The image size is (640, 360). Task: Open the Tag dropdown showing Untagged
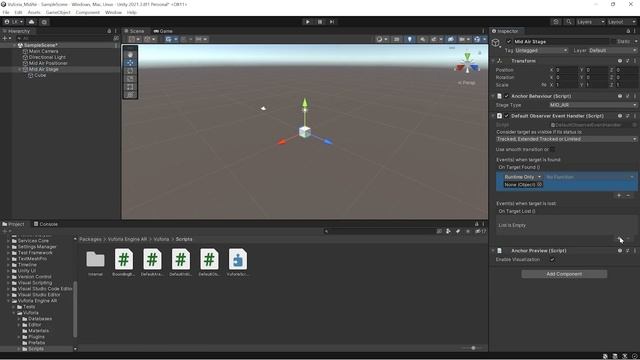pyautogui.click(x=541, y=51)
